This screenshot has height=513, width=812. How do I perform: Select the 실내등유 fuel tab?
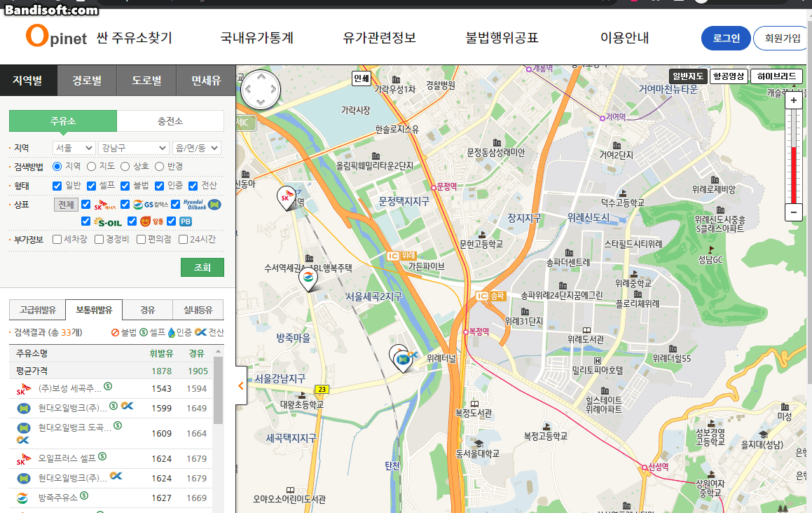[198, 310]
